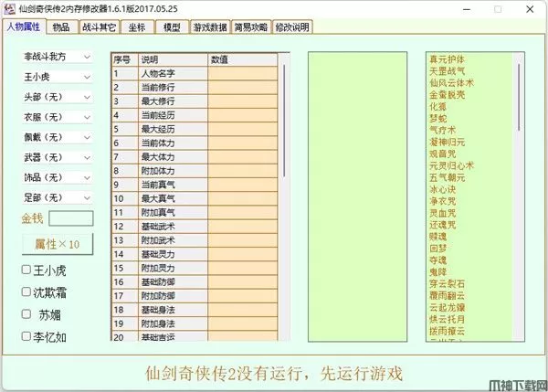Open the 衣服(无) dropdown

pos(58,117)
